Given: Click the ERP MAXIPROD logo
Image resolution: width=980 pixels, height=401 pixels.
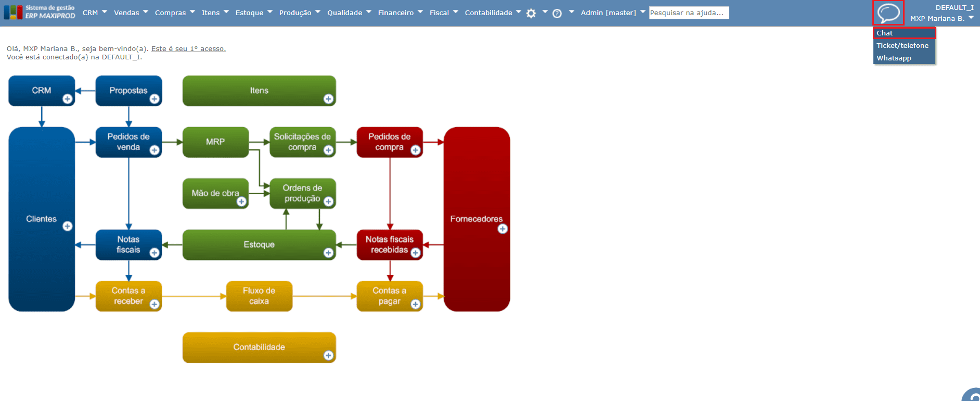Looking at the screenshot, I should point(40,12).
